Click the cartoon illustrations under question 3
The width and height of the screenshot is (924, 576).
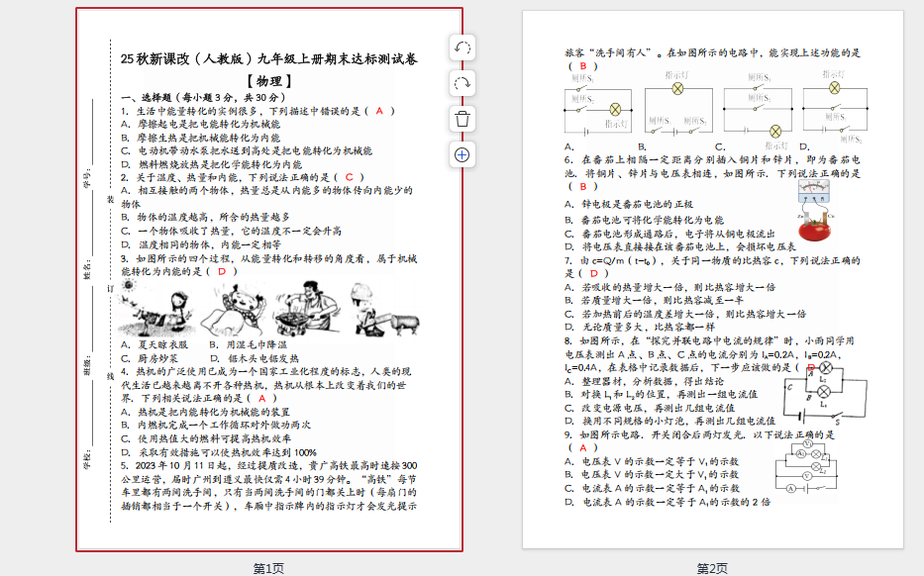(x=267, y=311)
